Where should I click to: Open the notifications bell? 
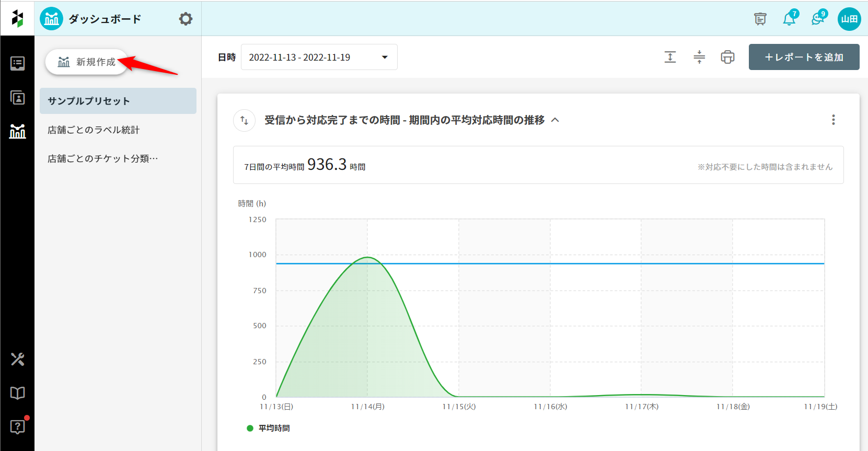[x=789, y=19]
